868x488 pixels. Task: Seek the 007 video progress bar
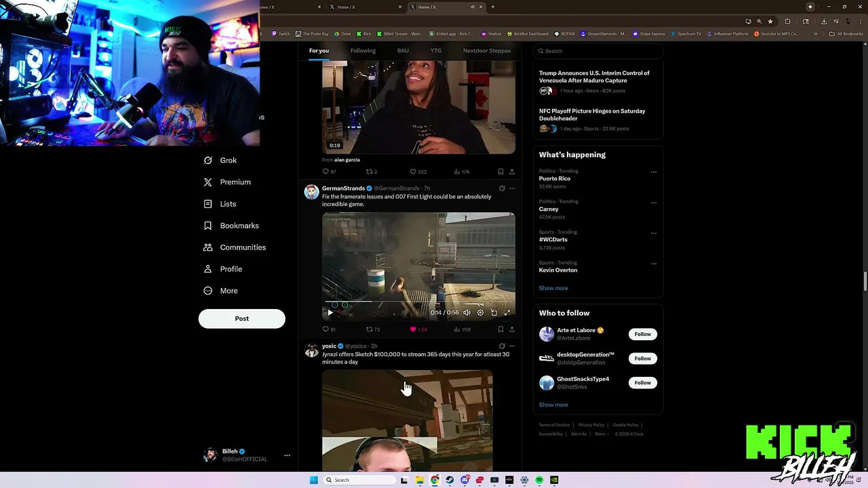point(418,302)
